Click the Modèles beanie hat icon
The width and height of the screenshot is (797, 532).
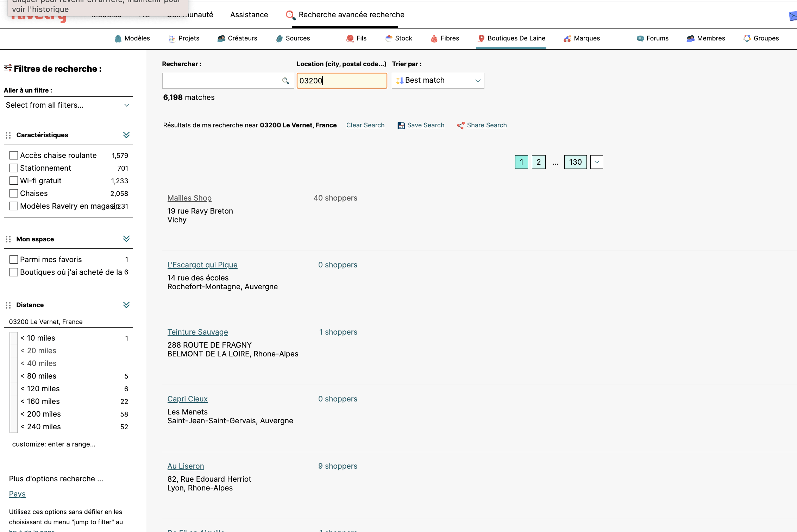(118, 38)
